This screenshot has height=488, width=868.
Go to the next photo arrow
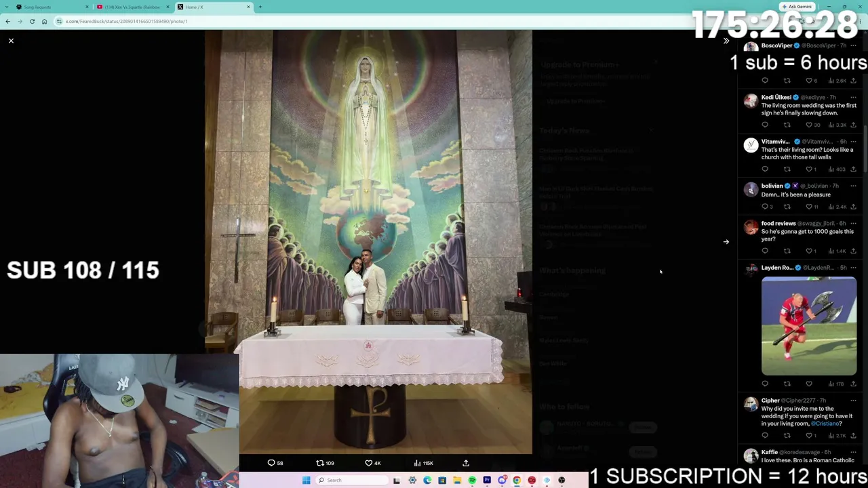[x=726, y=242]
